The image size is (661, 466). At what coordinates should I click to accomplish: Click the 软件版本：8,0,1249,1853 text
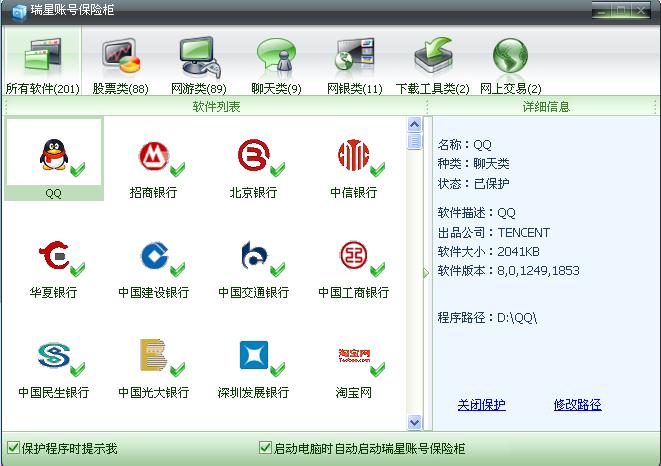[x=508, y=270]
